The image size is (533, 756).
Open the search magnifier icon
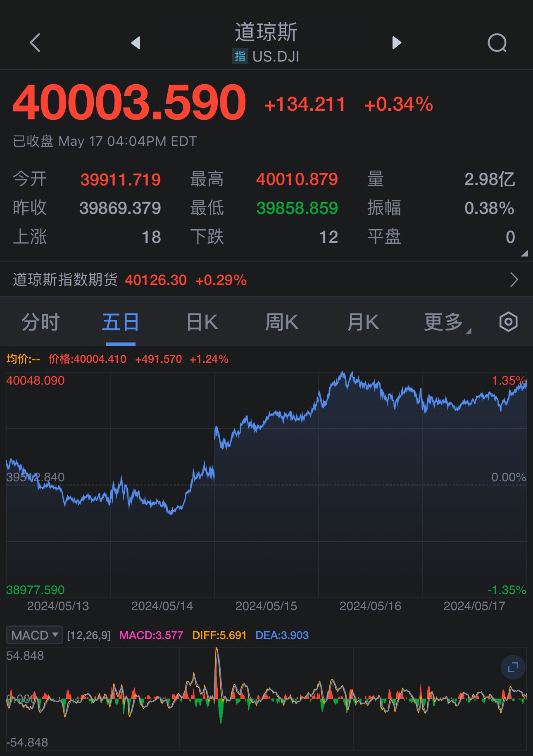pos(497,43)
